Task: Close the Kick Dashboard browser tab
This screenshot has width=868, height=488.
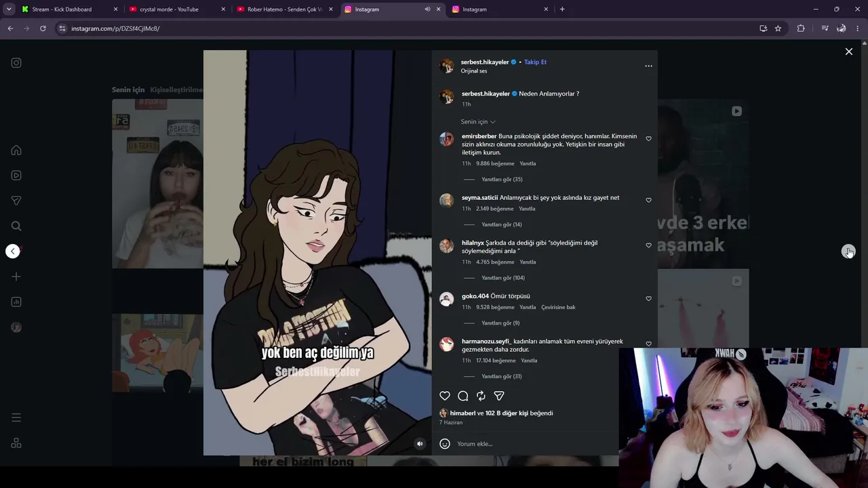Action: [x=115, y=9]
